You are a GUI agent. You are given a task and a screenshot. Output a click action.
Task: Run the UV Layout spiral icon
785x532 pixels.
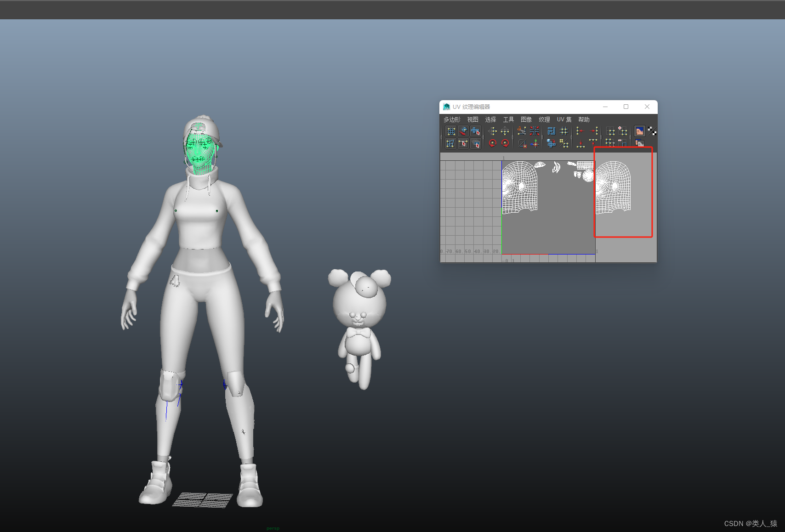click(551, 131)
